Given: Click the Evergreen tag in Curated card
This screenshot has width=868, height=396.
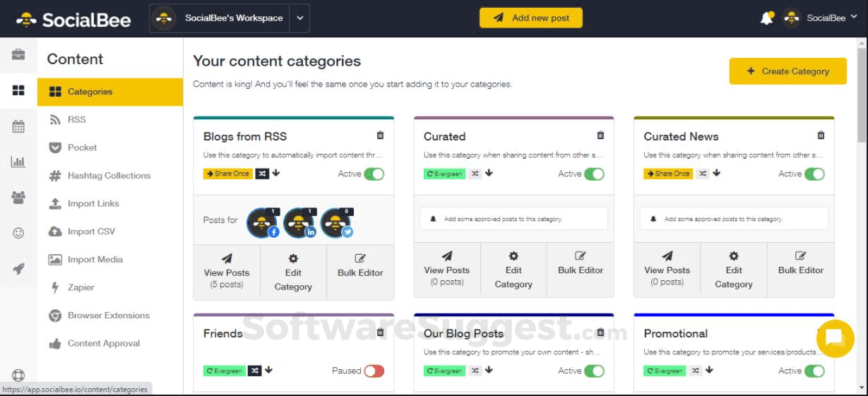Looking at the screenshot, I should click(444, 174).
